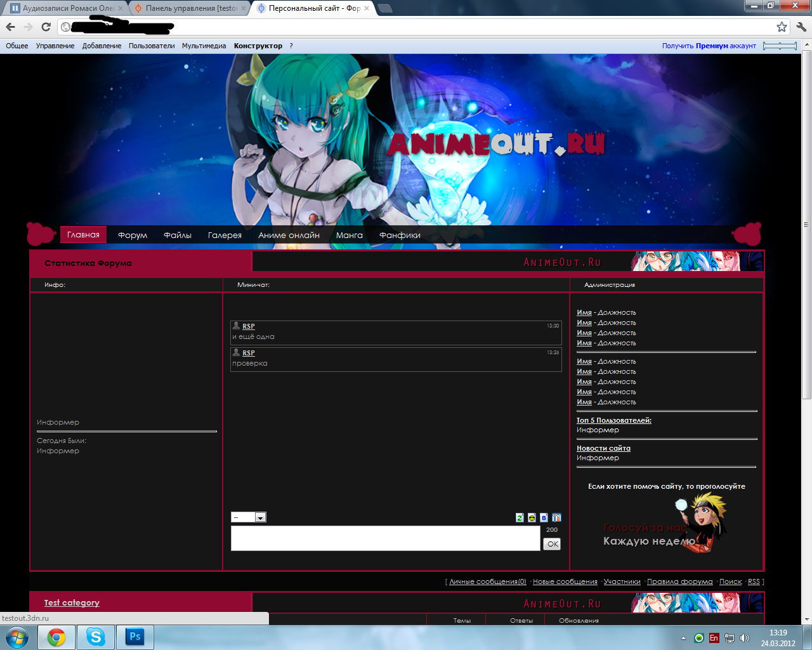Switch input language via En indicator
This screenshot has height=650, width=812.
coord(714,638)
